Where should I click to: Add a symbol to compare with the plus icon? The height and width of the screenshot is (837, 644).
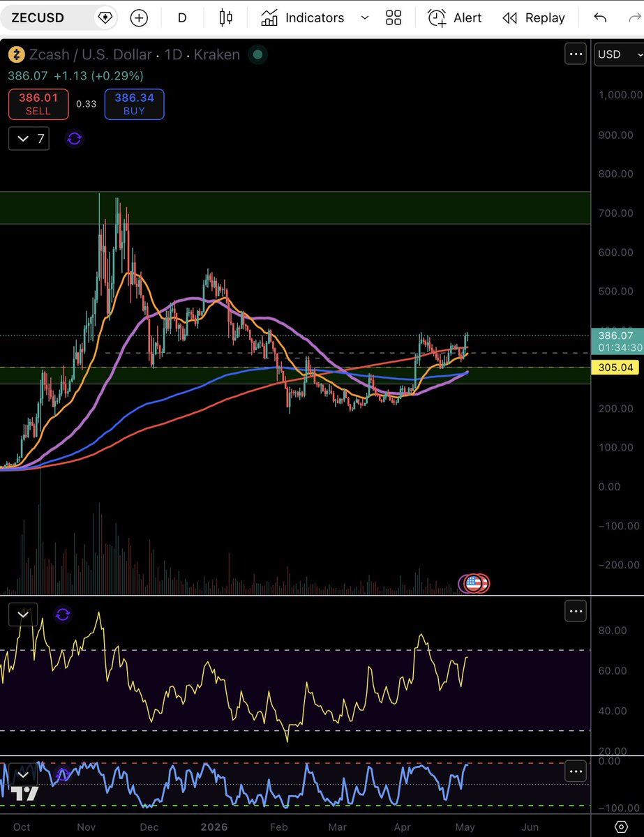(139, 17)
